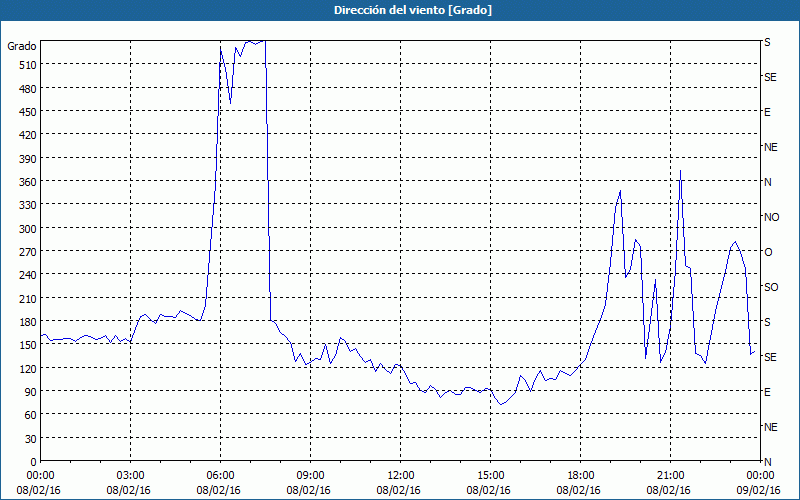The image size is (800, 500).
Task: Click the 330 degree axis label
Action: click(x=28, y=205)
